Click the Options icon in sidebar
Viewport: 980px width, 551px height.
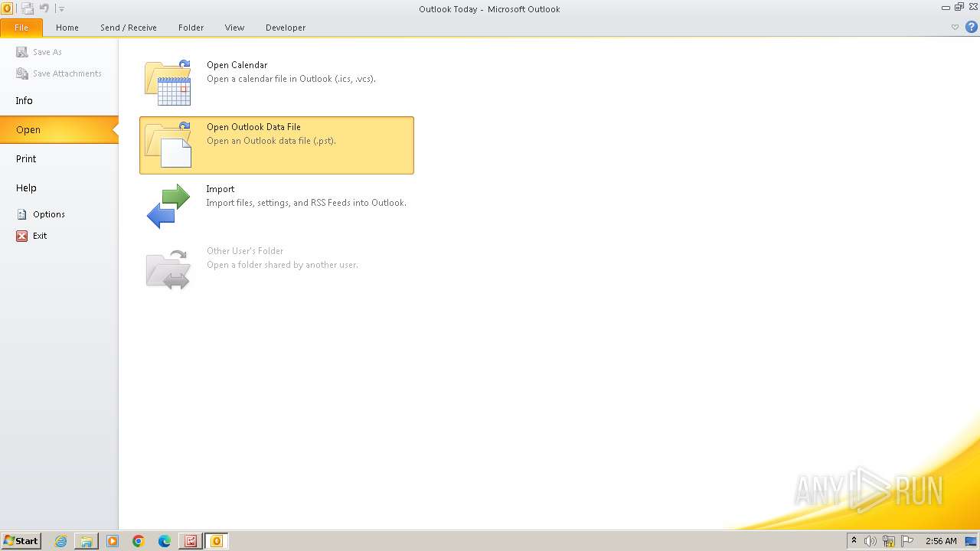coord(22,214)
